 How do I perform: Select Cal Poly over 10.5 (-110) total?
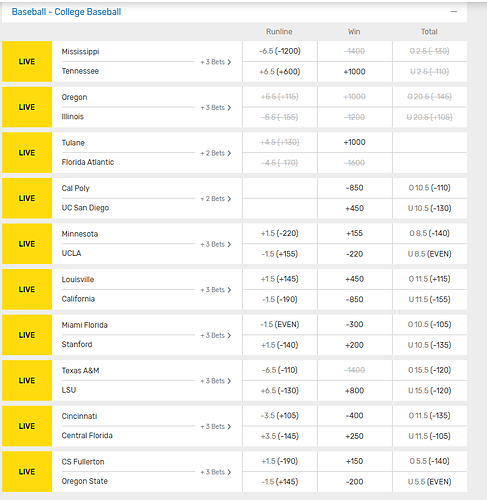[x=430, y=188]
